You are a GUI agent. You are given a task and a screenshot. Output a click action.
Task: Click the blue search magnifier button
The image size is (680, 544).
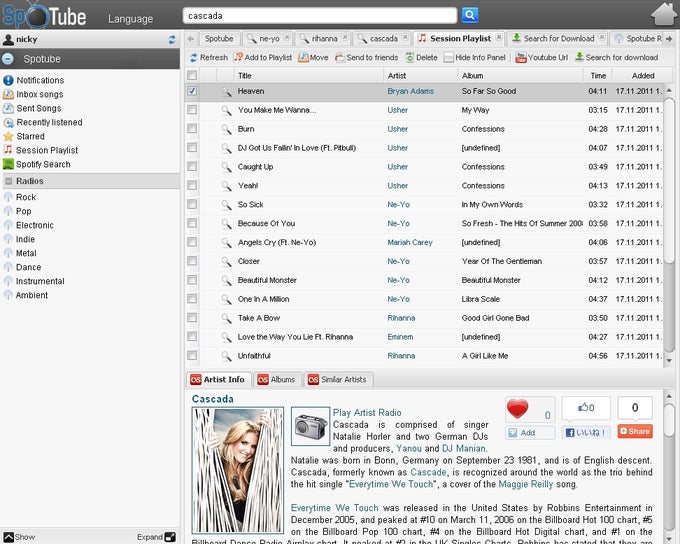[470, 15]
